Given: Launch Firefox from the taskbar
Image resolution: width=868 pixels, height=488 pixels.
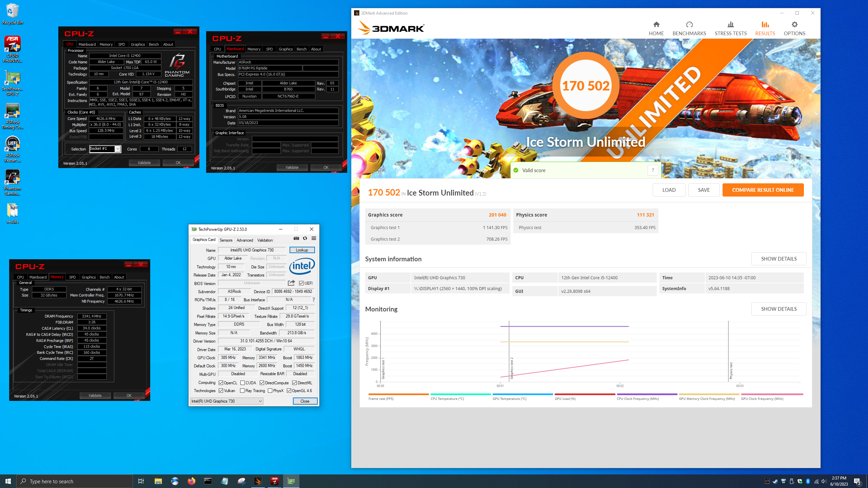Looking at the screenshot, I should coord(191,481).
